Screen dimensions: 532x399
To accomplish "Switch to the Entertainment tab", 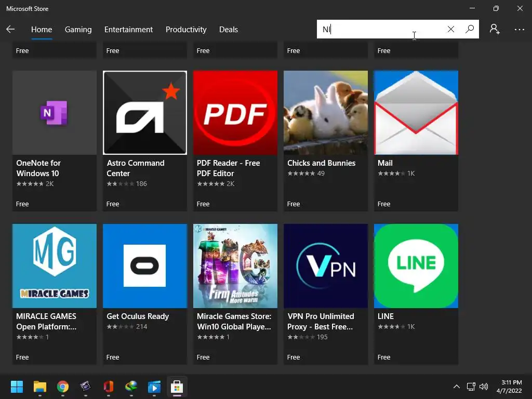I will (129, 30).
